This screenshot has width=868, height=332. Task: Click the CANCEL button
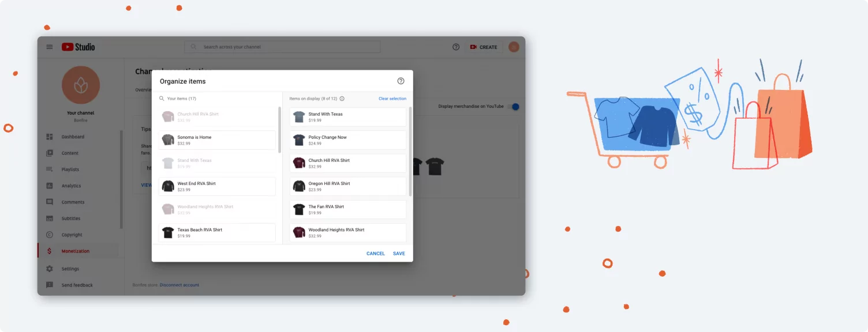pyautogui.click(x=376, y=254)
